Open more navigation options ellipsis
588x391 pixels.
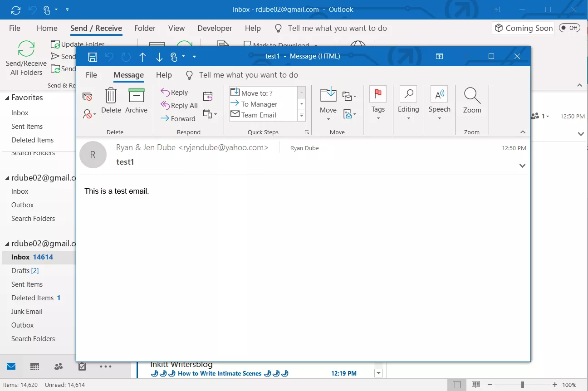coord(105,367)
